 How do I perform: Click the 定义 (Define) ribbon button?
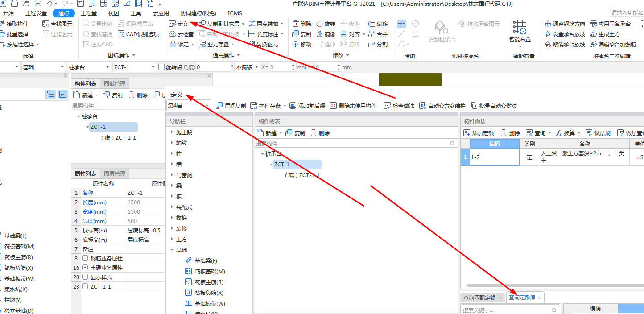click(179, 24)
